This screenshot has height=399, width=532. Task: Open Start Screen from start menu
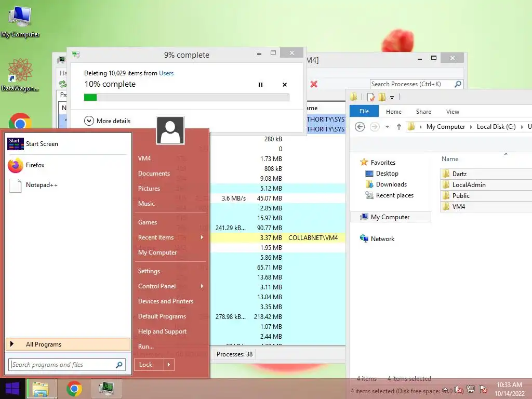(67, 144)
